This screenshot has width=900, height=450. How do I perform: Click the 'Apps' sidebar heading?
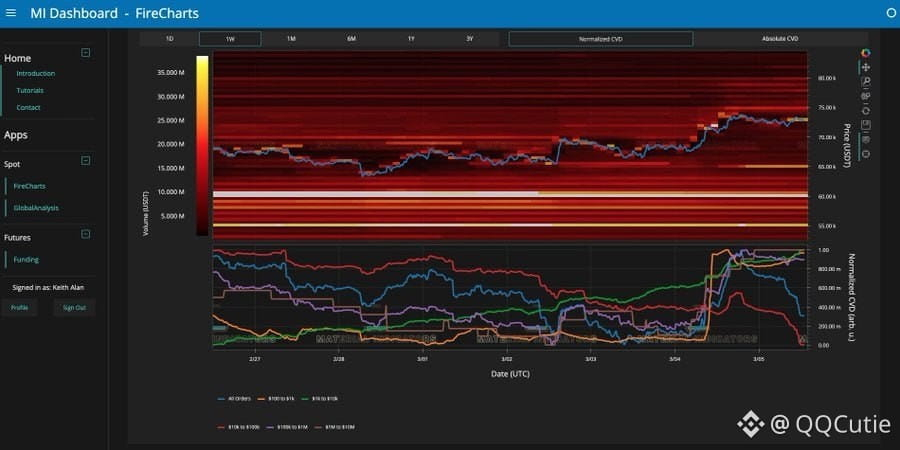[x=15, y=135]
